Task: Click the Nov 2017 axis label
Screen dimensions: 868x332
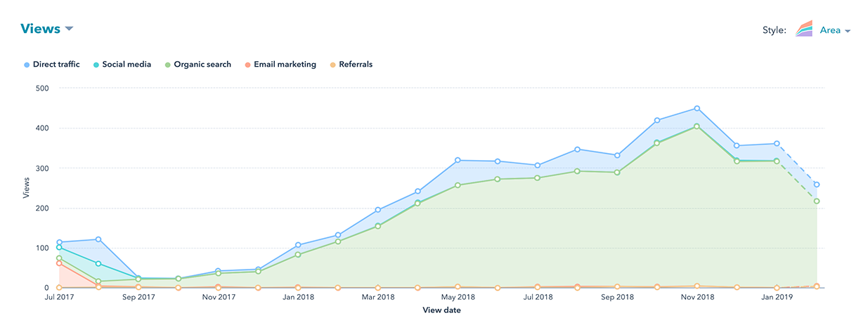Action: (x=219, y=298)
